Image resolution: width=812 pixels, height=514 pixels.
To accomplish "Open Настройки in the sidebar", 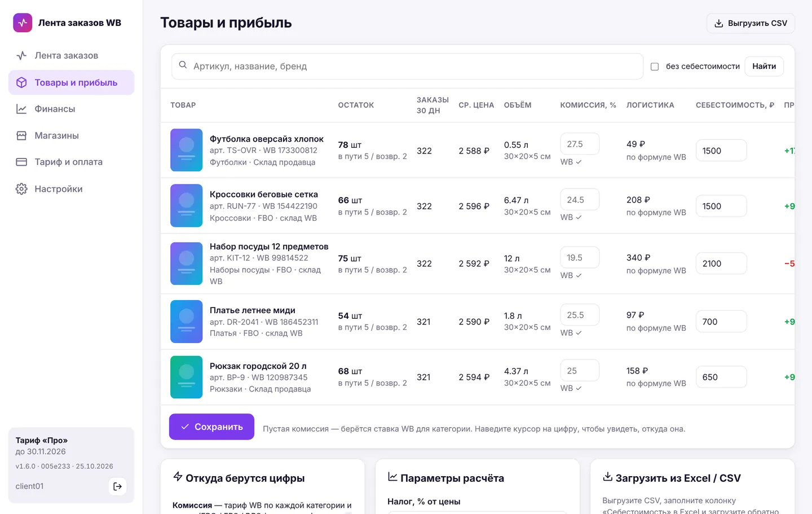I will coord(71,189).
